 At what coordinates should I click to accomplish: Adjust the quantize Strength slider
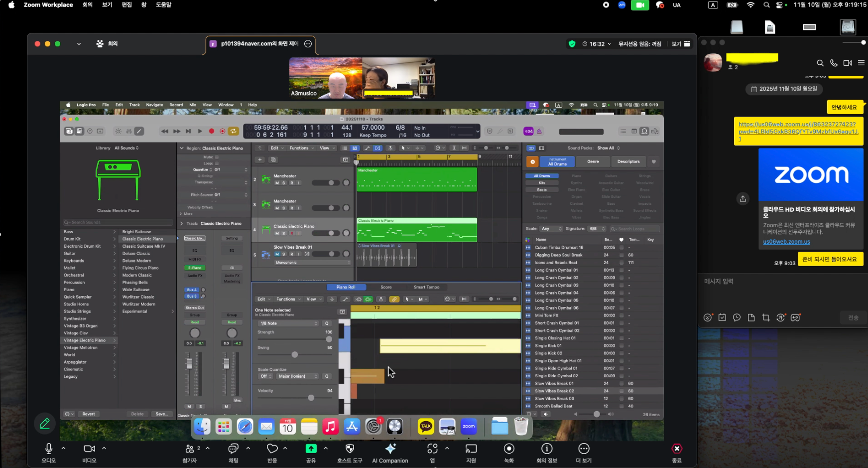coord(295,339)
